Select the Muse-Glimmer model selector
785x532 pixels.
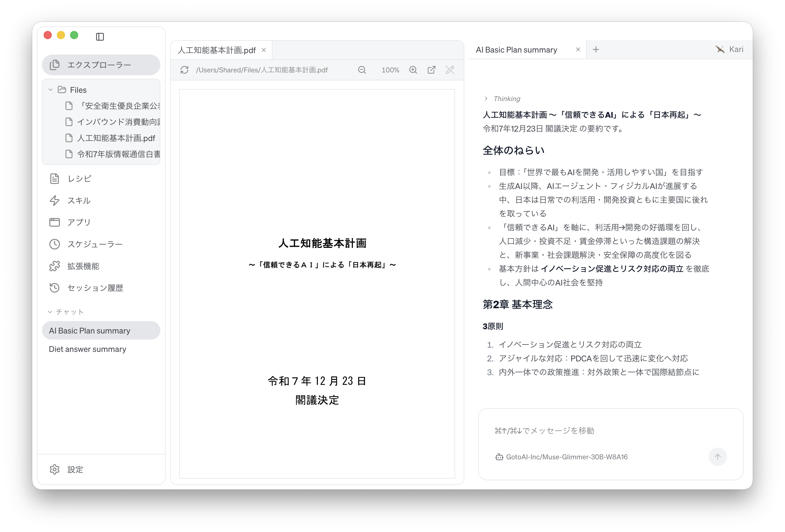(561, 457)
